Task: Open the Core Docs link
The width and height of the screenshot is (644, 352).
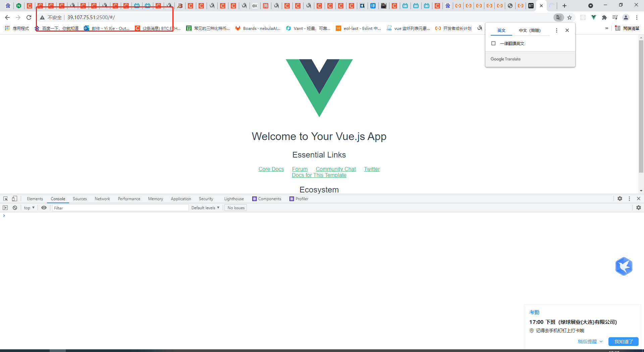Action: 271,169
